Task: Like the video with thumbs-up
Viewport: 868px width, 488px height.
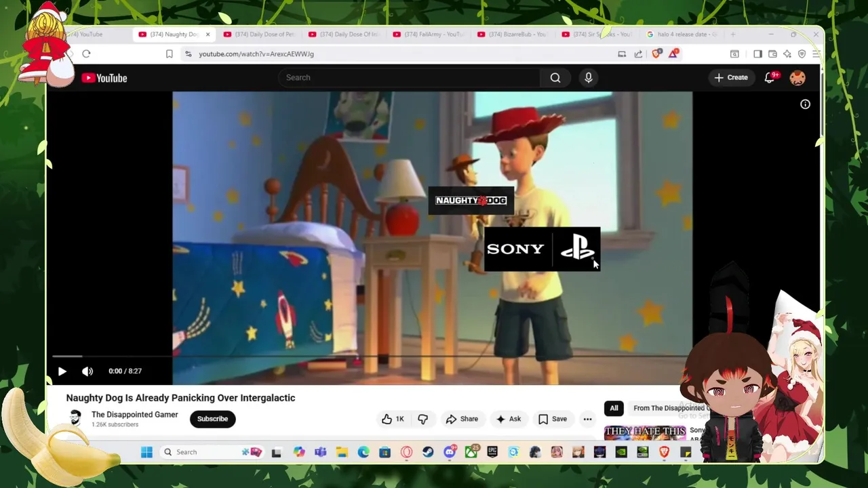Action: 393,419
